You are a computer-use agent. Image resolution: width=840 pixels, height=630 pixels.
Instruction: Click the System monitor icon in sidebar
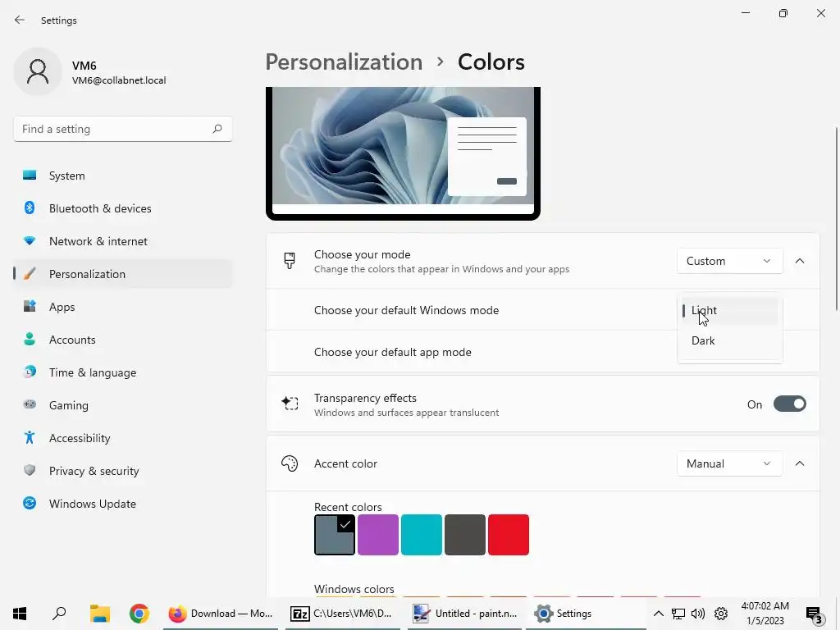(x=30, y=176)
